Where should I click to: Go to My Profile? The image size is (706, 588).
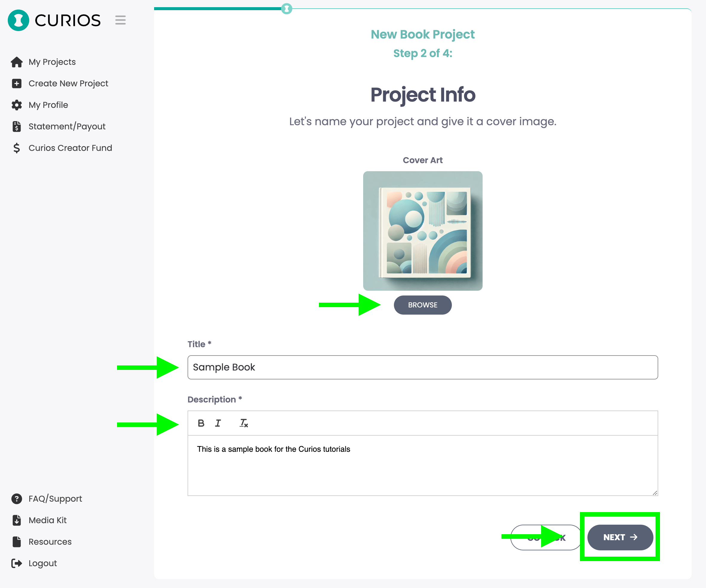click(x=48, y=105)
